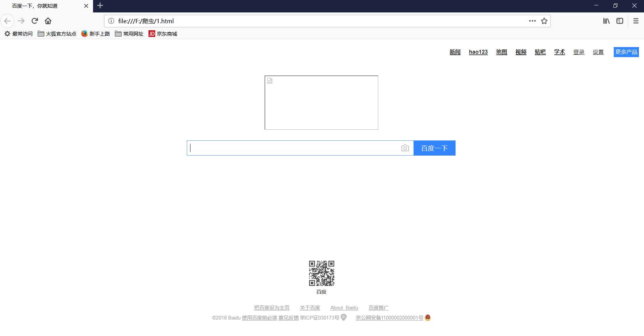Open the Firefox hamburger menu
The height and width of the screenshot is (336, 644).
click(636, 21)
